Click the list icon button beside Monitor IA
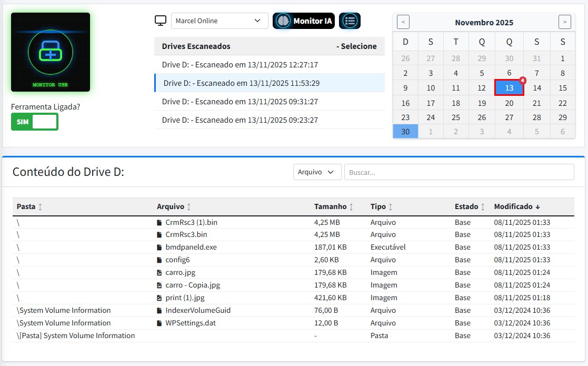The image size is (588, 366). coord(350,21)
